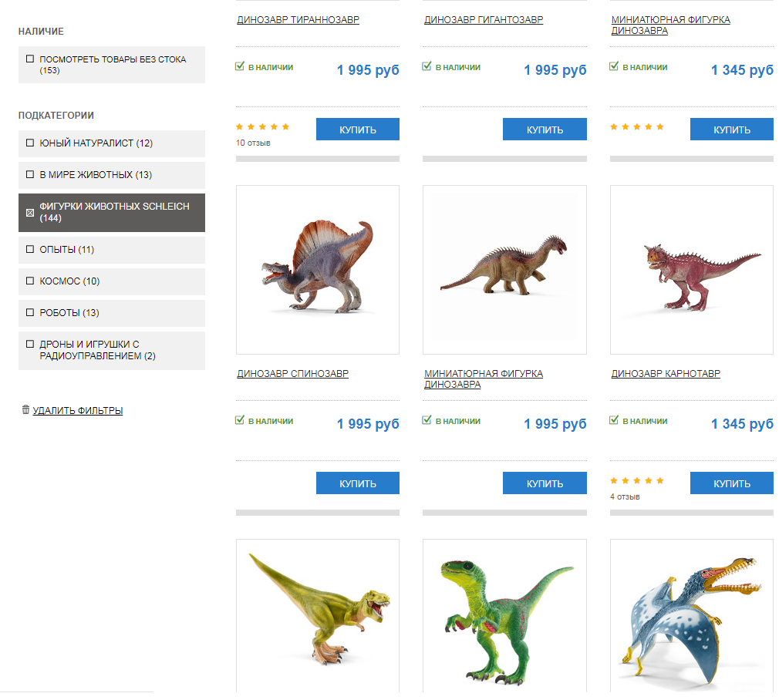Click Удалить фильтры link
This screenshot has height=700, width=779.
(x=77, y=411)
